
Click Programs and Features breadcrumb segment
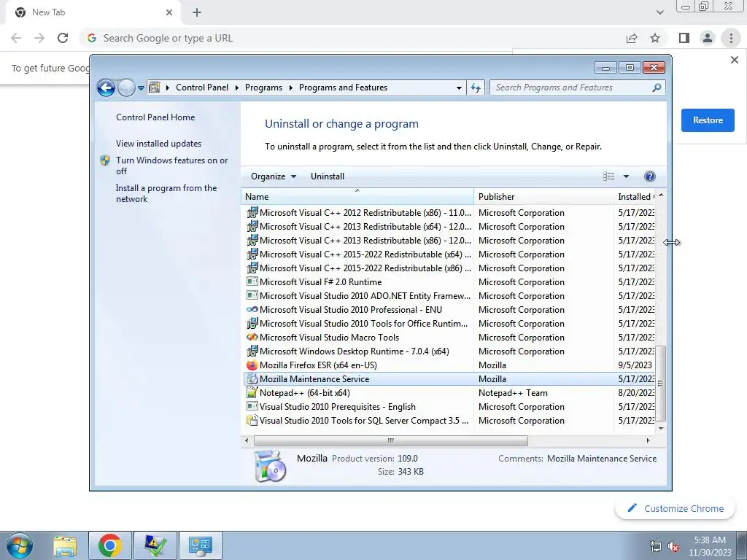coord(343,87)
